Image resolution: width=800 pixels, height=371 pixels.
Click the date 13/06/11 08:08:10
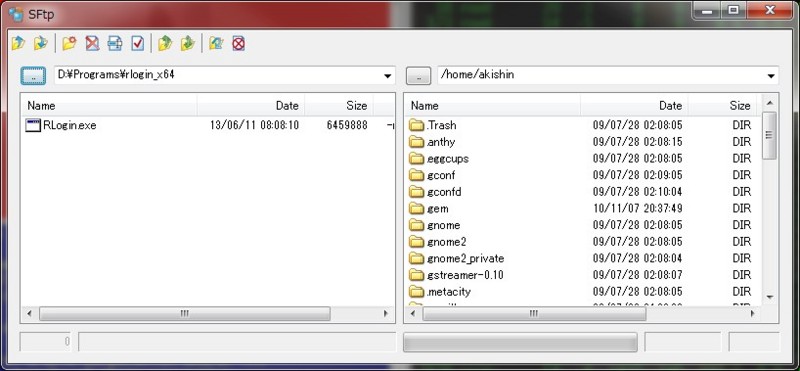(255, 125)
